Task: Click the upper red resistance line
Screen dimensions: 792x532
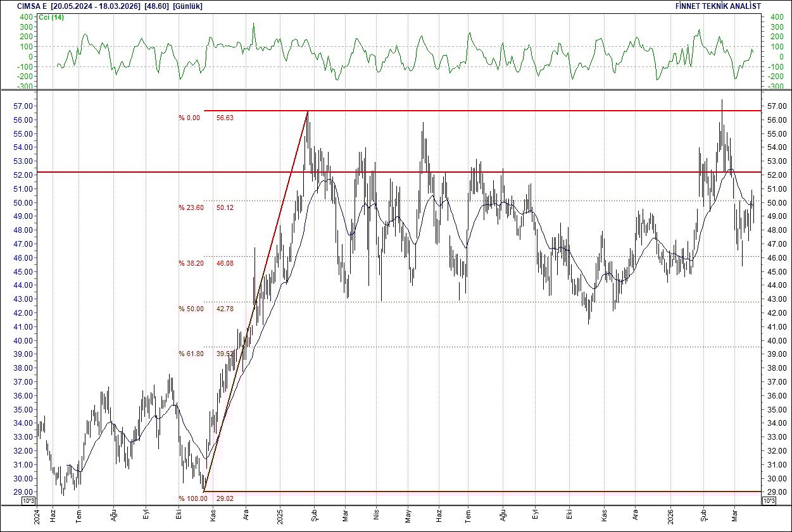Action: (475, 111)
